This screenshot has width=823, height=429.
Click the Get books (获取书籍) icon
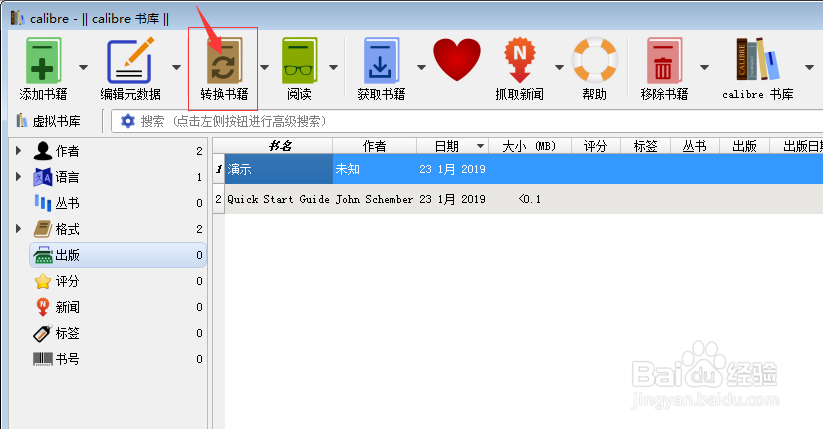click(381, 60)
